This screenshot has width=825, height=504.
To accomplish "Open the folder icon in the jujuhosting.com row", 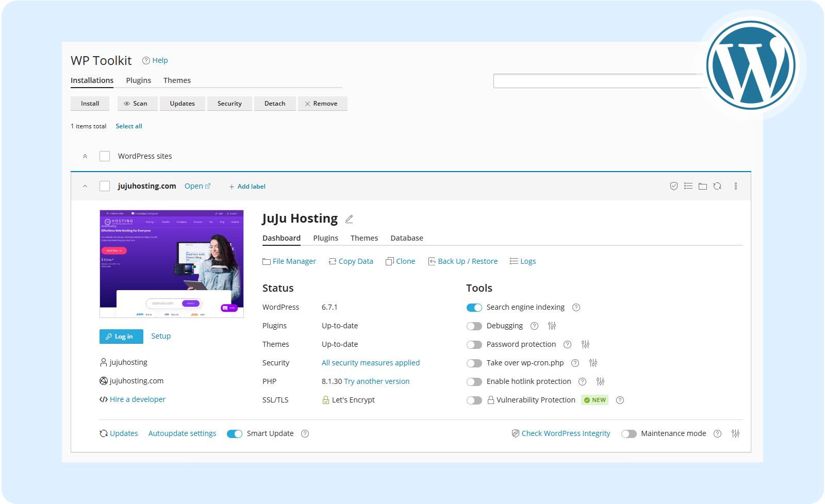I will click(702, 186).
